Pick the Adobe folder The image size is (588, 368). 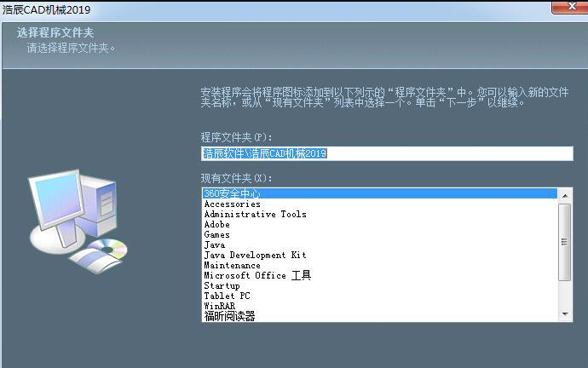point(379,224)
